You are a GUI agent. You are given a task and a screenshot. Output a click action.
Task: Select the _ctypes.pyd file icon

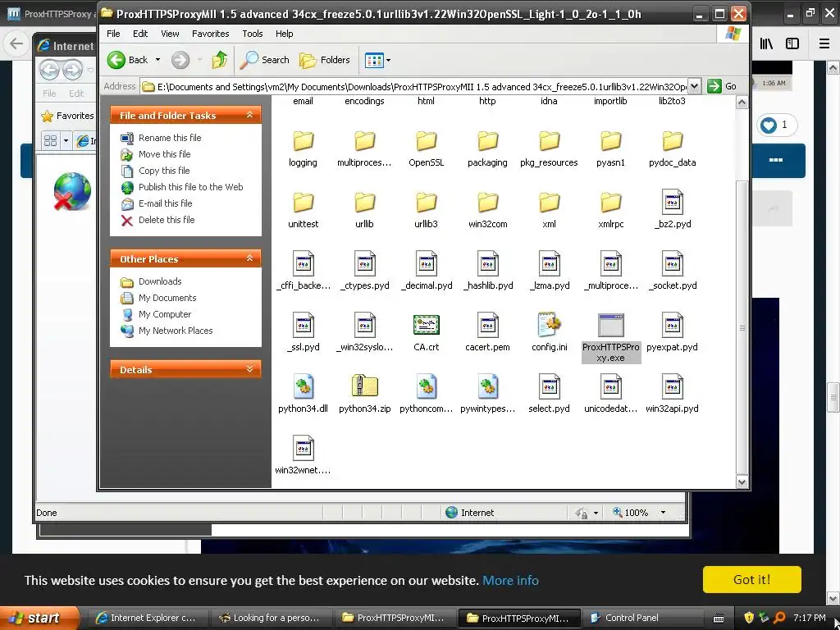pyautogui.click(x=365, y=263)
